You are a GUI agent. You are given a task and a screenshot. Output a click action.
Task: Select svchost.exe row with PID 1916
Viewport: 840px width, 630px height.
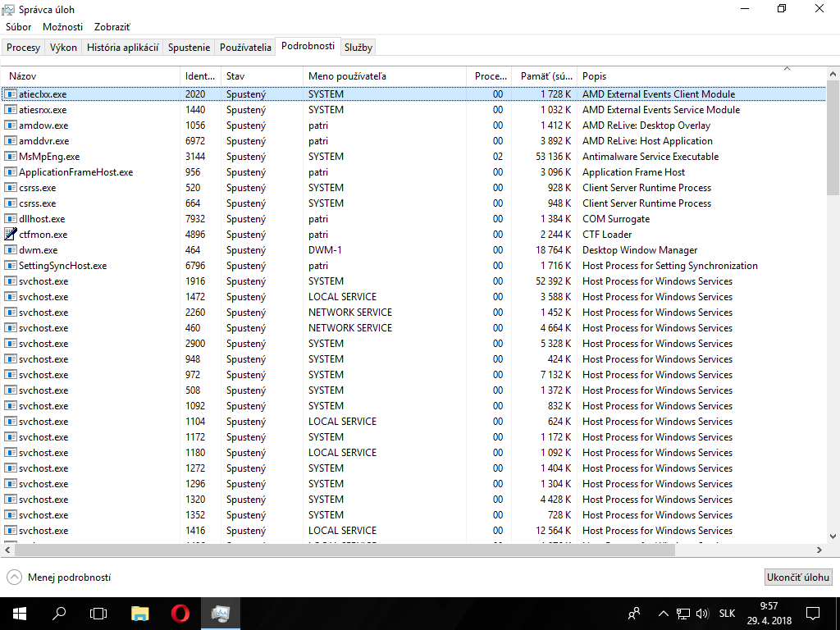(413, 281)
